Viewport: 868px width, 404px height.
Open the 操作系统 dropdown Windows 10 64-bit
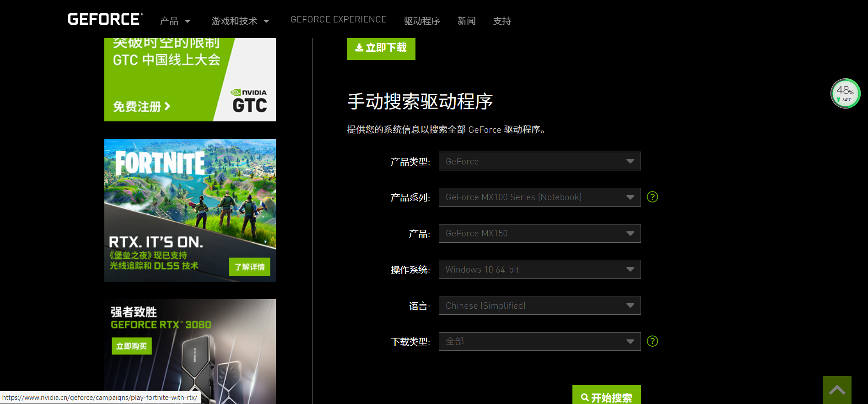tap(539, 269)
